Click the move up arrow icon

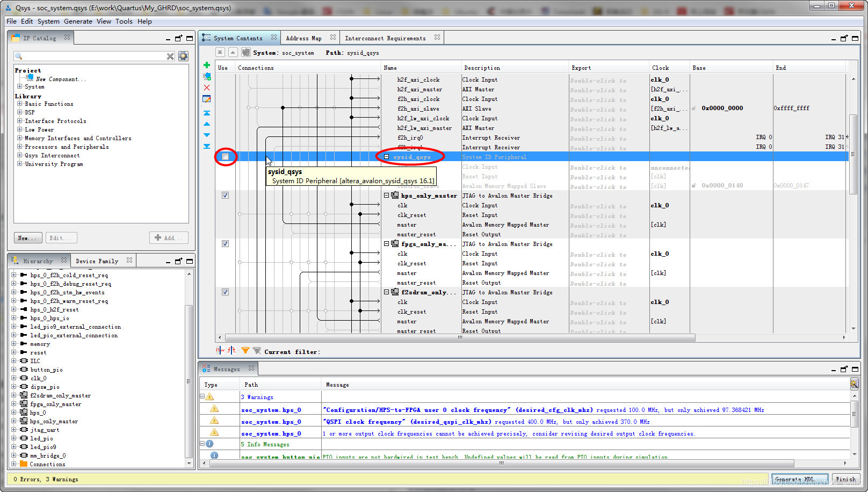tap(207, 124)
